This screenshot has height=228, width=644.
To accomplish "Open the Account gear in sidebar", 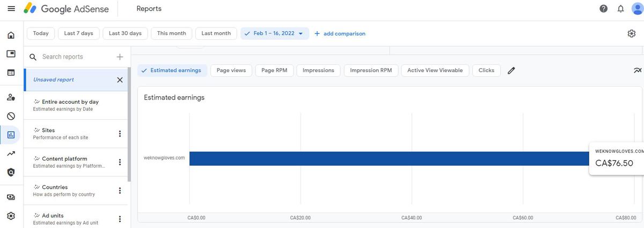I will tap(11, 216).
